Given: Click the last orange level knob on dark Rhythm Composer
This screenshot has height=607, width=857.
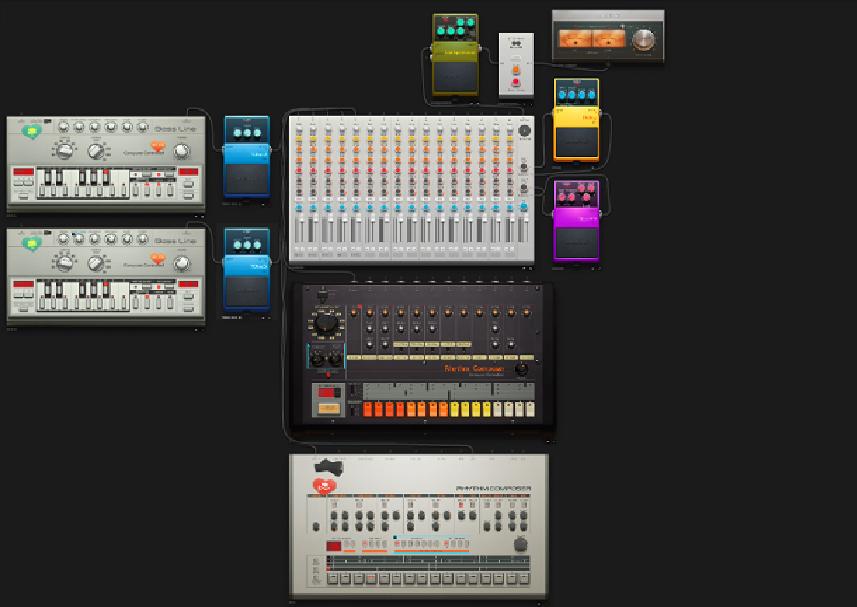Looking at the screenshot, I should point(526,313).
